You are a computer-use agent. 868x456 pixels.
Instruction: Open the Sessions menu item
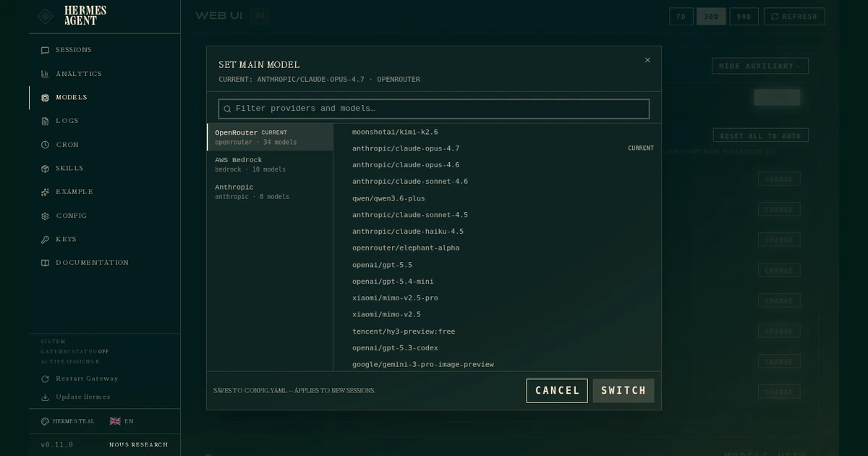click(105, 51)
